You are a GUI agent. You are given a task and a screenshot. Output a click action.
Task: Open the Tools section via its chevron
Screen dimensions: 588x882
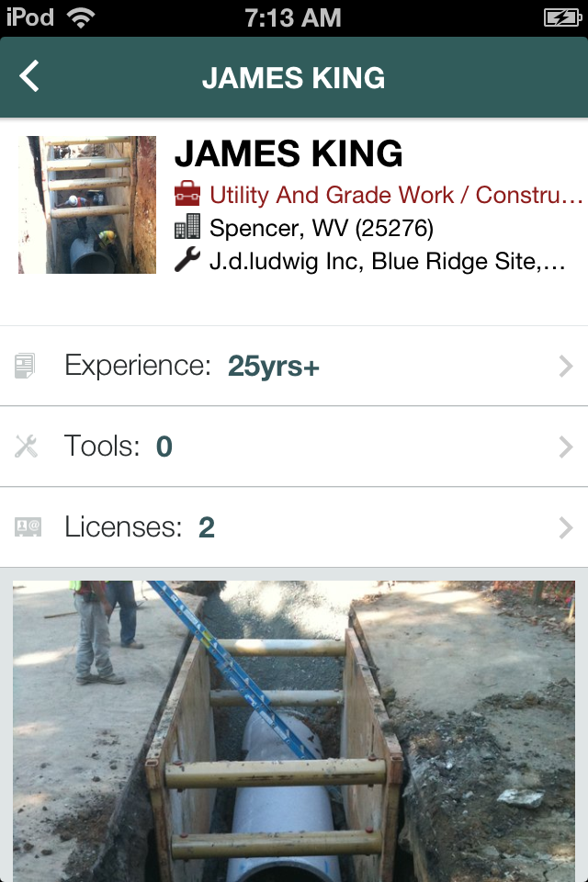click(566, 447)
